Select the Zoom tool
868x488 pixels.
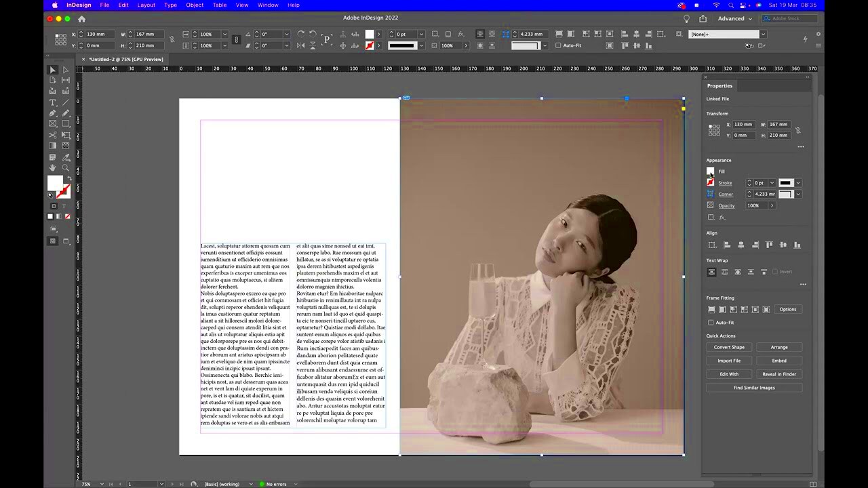click(66, 167)
